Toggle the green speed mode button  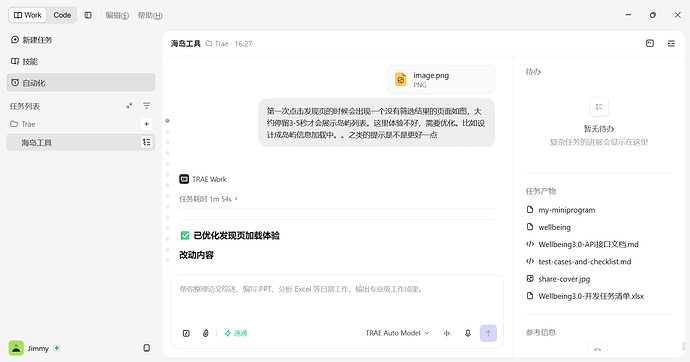[236, 333]
